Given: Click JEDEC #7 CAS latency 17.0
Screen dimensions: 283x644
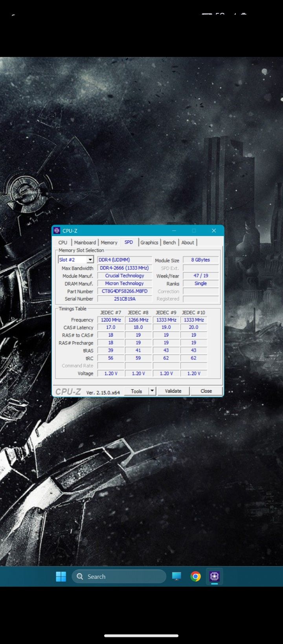Looking at the screenshot, I should tap(111, 327).
